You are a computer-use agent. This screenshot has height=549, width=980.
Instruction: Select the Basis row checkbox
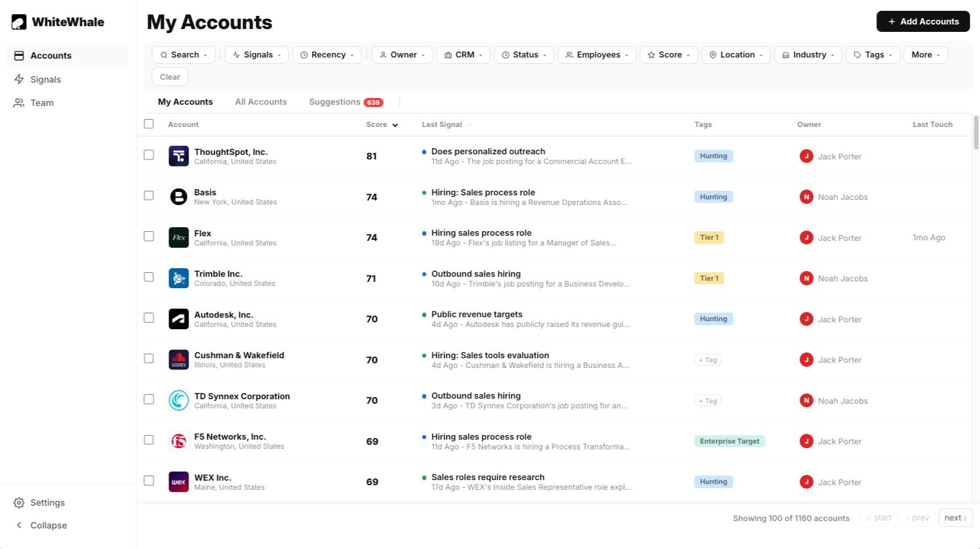pos(149,195)
